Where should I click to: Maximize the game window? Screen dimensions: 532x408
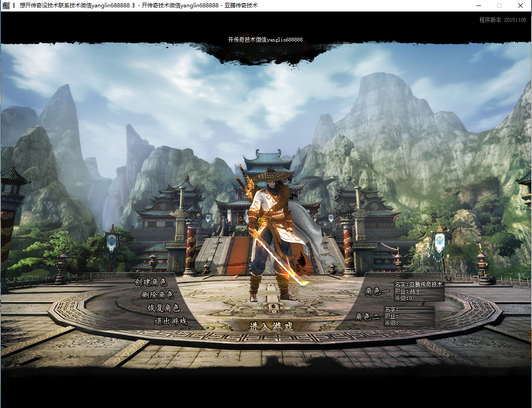(x=499, y=6)
